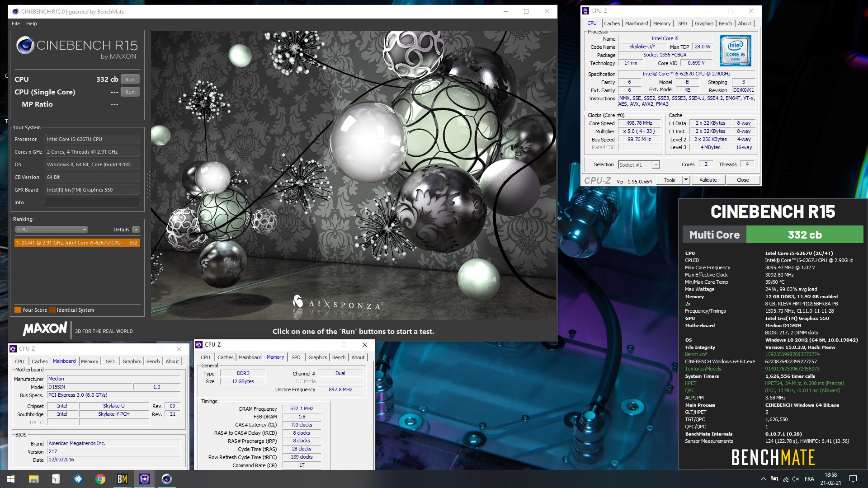Click the Textures/Models entry in BenchMate
Viewport: 868px width, 488px height.
tap(703, 369)
